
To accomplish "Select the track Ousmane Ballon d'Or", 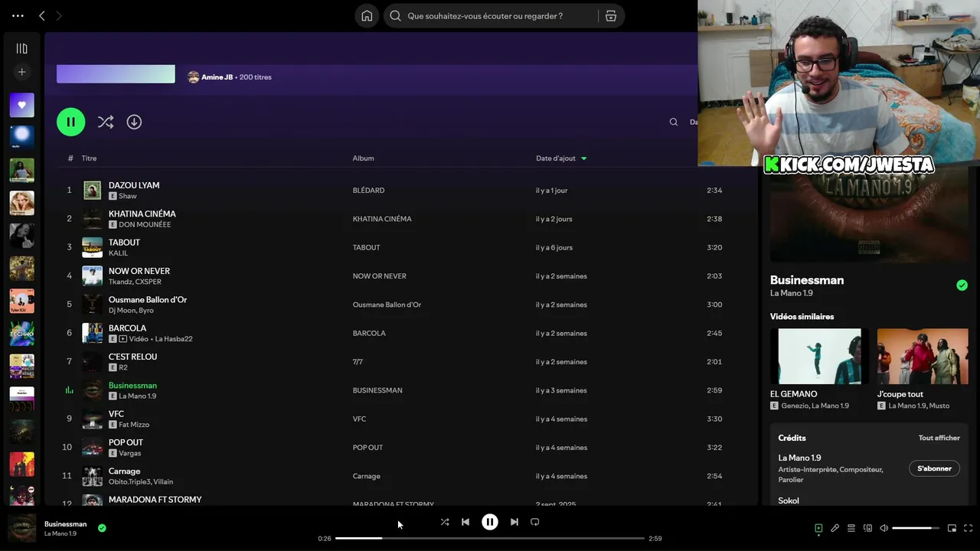I will click(x=148, y=299).
